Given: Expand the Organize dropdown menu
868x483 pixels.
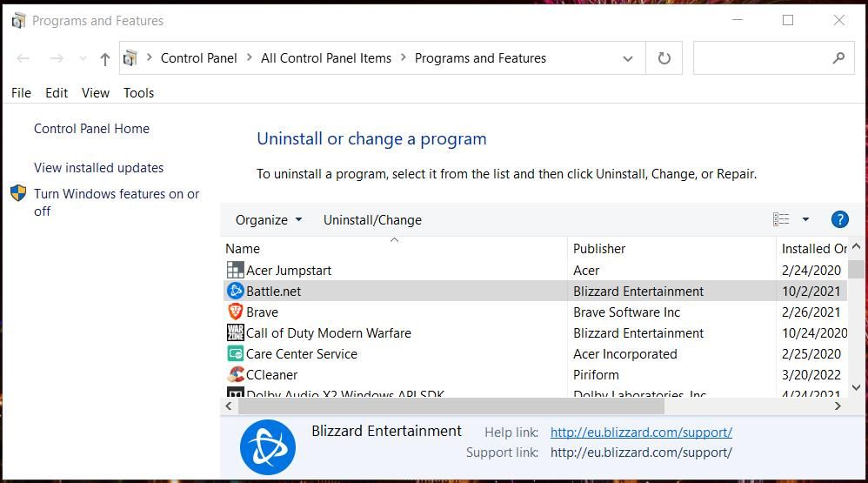Looking at the screenshot, I should pyautogui.click(x=269, y=219).
